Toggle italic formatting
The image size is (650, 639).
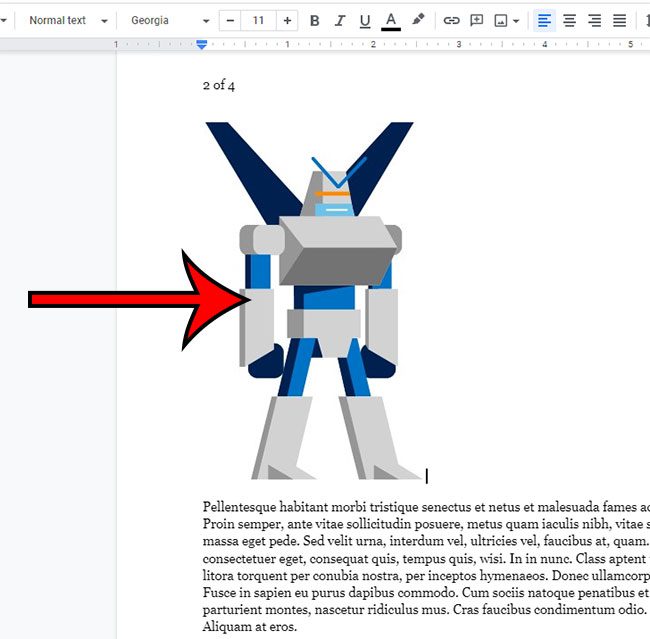click(x=340, y=20)
